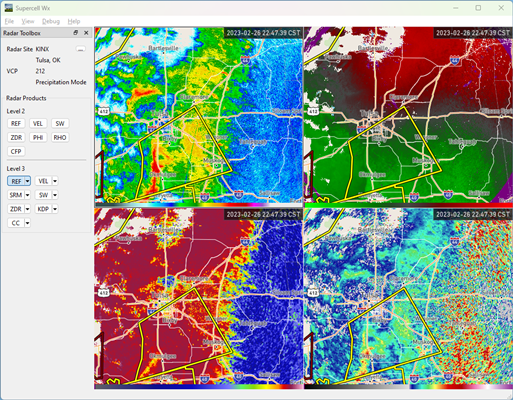The height and width of the screenshot is (400, 513).
Task: Select Level 2 RHO product
Action: pyautogui.click(x=60, y=138)
